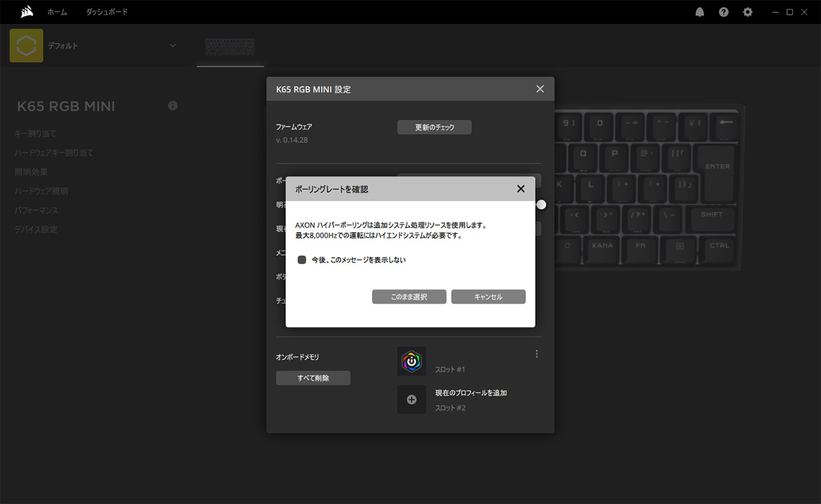Minimize the iCUE window
Image resolution: width=821 pixels, height=504 pixels.
tap(775, 12)
